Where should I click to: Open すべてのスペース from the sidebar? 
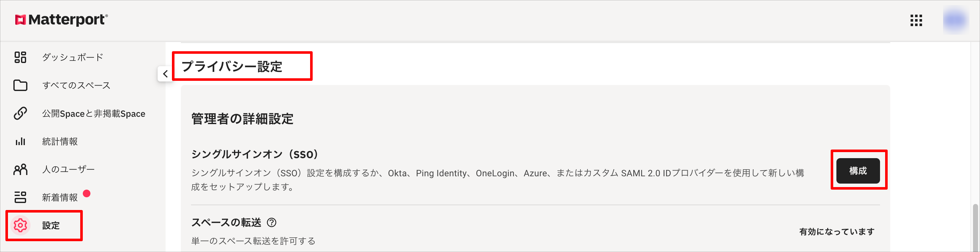click(x=76, y=86)
